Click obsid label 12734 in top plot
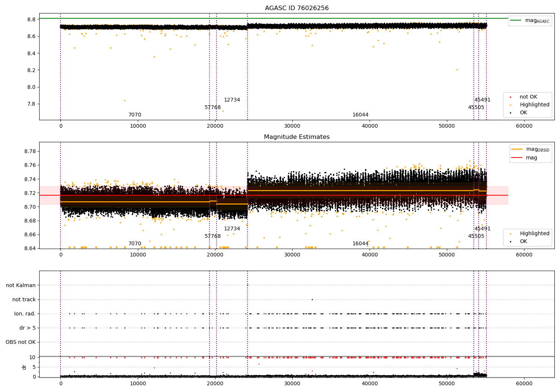The image size is (560, 392). [x=232, y=100]
